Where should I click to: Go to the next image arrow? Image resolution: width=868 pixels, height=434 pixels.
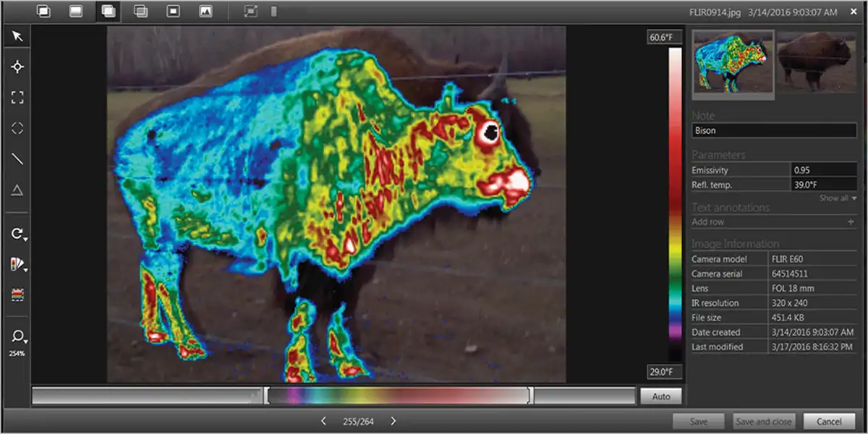[x=393, y=421]
